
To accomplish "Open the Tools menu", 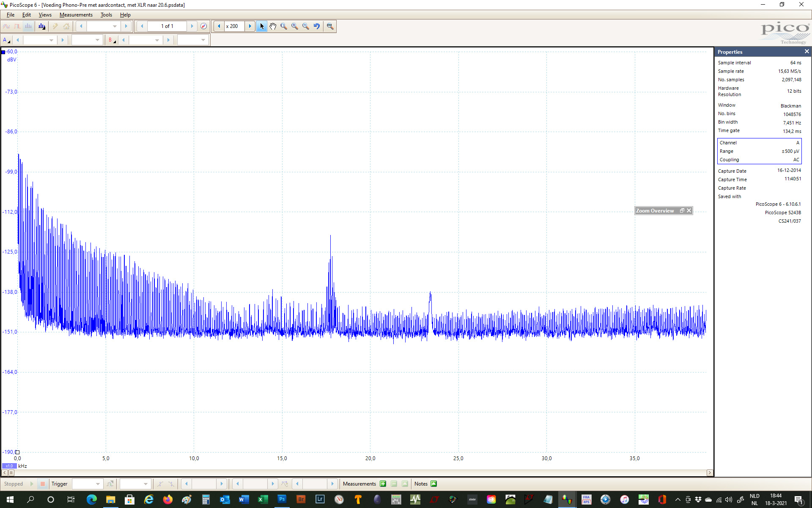I will 106,15.
